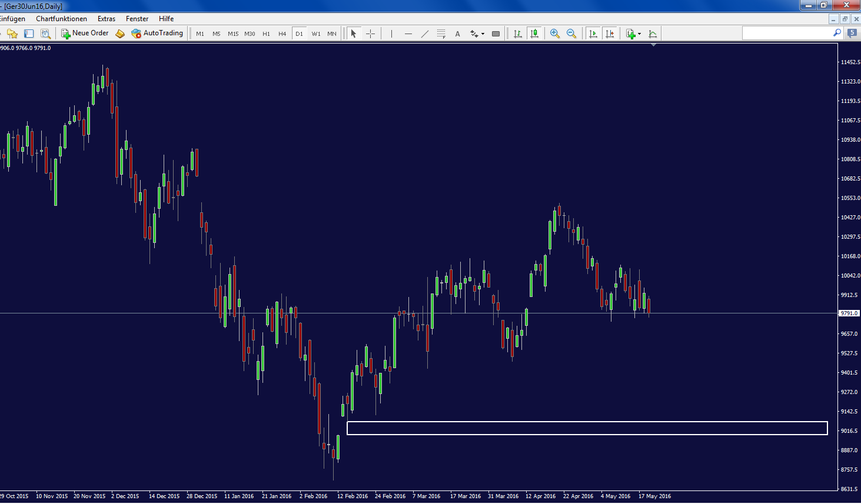Select the vertical line drawing tool

click(391, 34)
